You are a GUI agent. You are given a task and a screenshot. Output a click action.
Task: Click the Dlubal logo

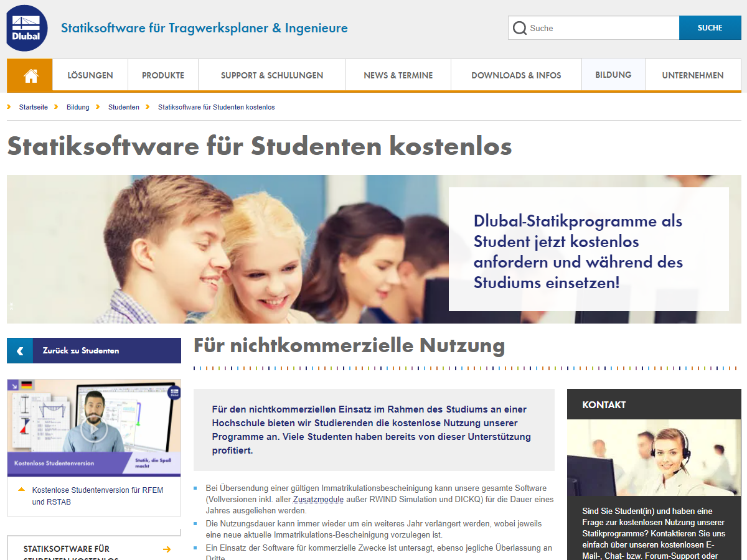coord(26,27)
